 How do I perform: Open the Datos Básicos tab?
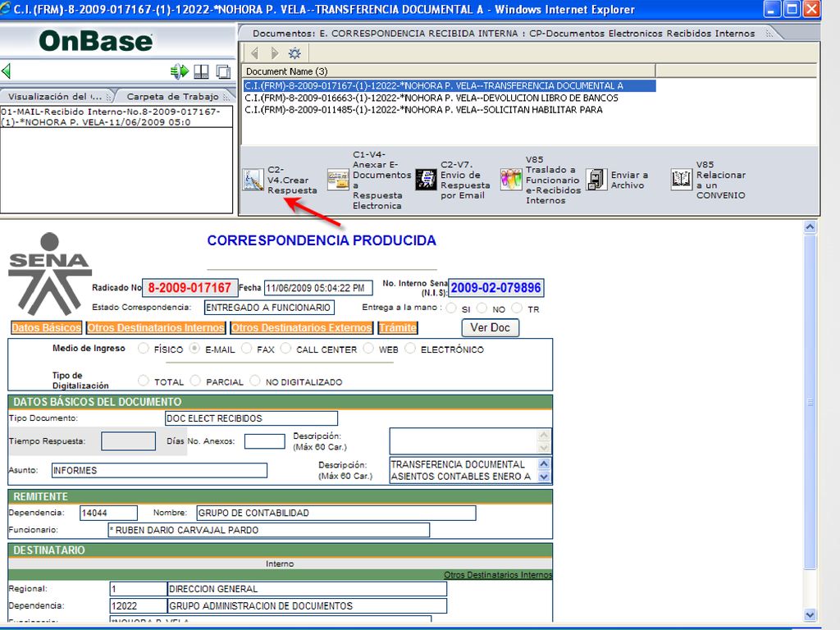pos(46,327)
